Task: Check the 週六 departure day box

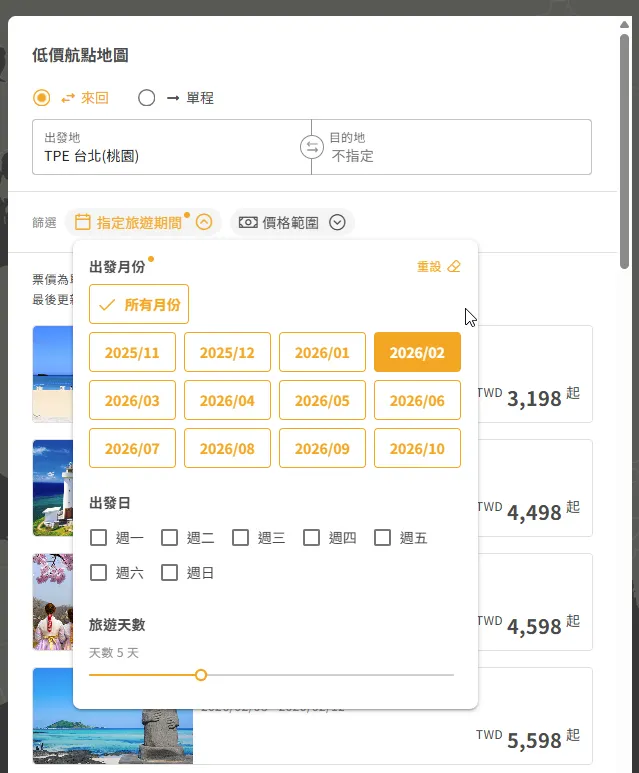Action: 99,572
